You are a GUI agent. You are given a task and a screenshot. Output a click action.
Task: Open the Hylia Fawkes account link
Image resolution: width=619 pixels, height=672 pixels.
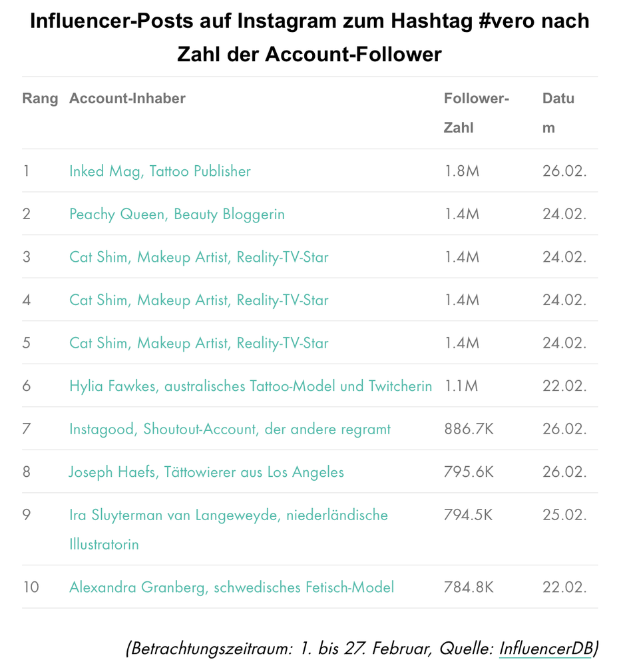[x=250, y=386]
